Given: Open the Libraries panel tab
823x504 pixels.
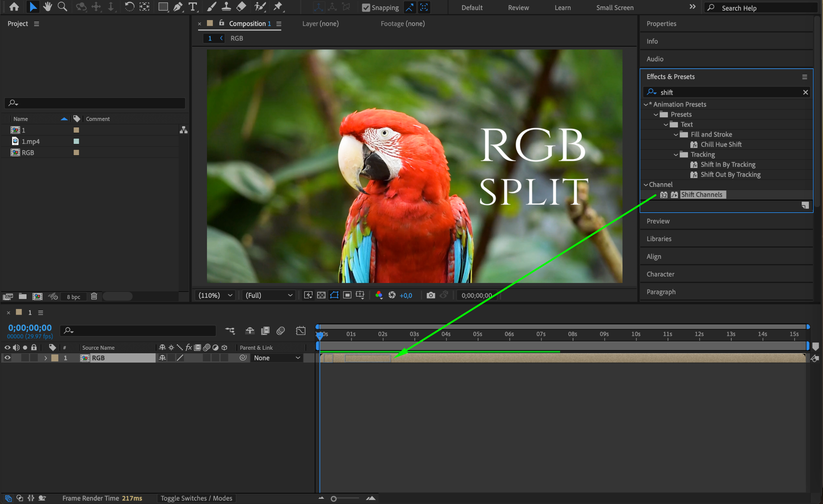Looking at the screenshot, I should 659,239.
